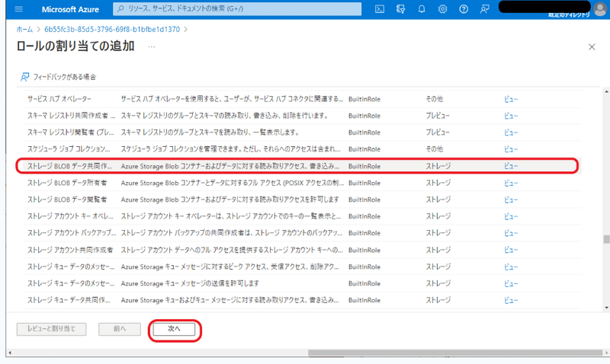Click the ピーク アクセス queue message description
Image resolution: width=610 pixels, height=364 pixels.
(x=230, y=267)
